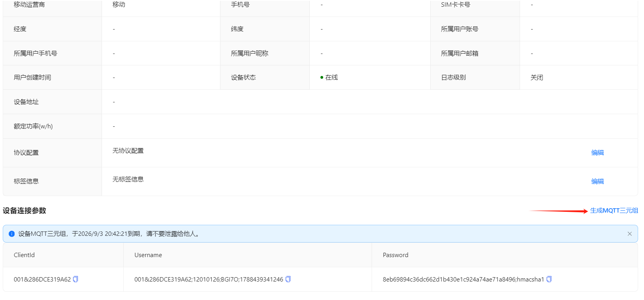Open 编辑 for 标签信息 row
The height and width of the screenshot is (300, 644).
point(597,181)
